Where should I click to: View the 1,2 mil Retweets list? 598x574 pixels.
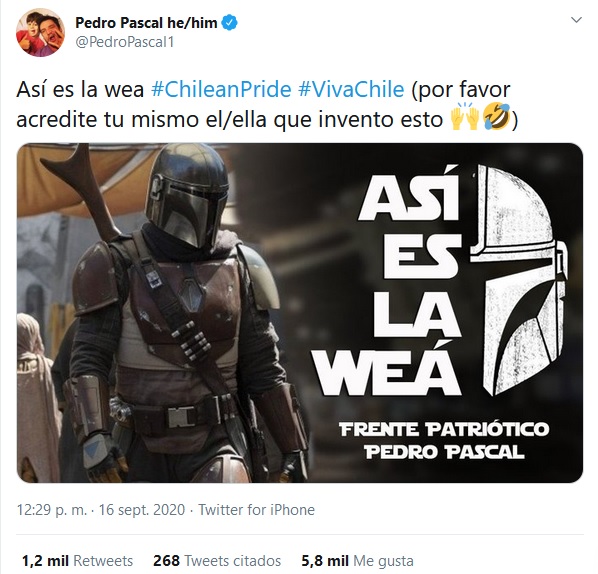point(77,561)
